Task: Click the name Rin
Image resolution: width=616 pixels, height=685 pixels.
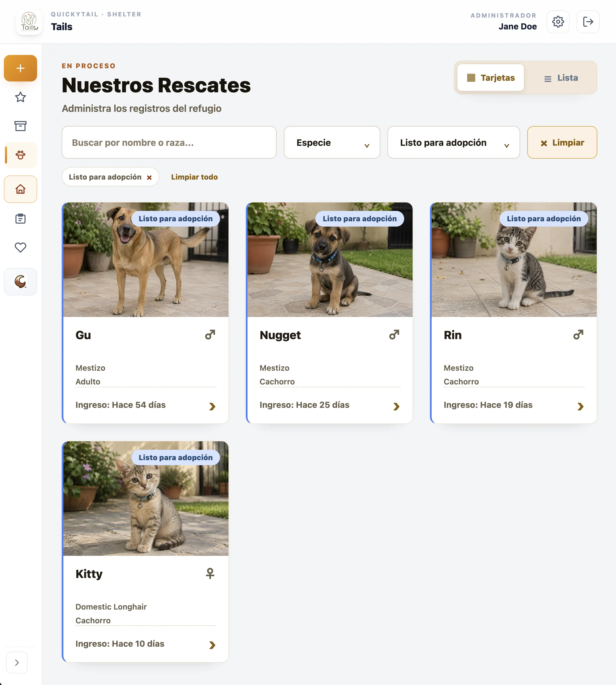Action: click(453, 335)
